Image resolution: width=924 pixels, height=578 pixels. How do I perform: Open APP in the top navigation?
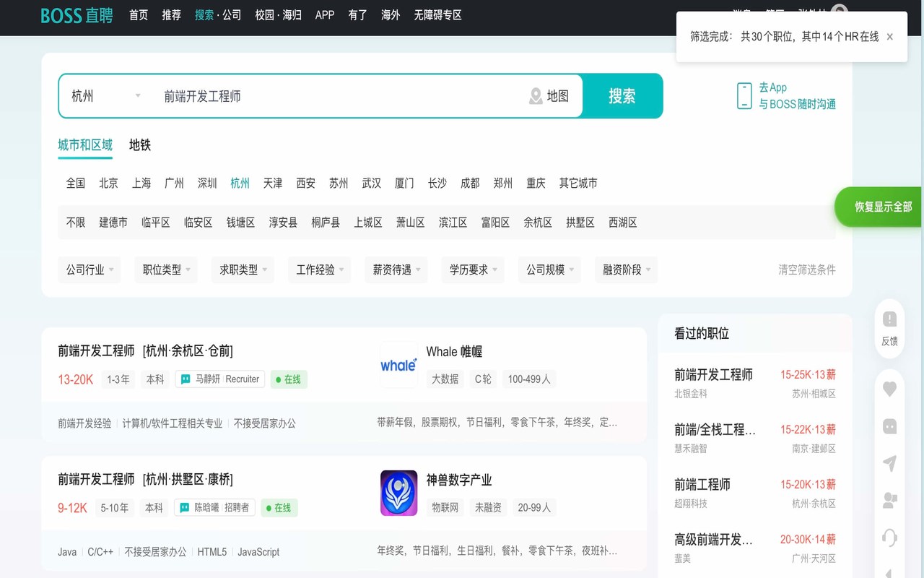click(x=325, y=15)
